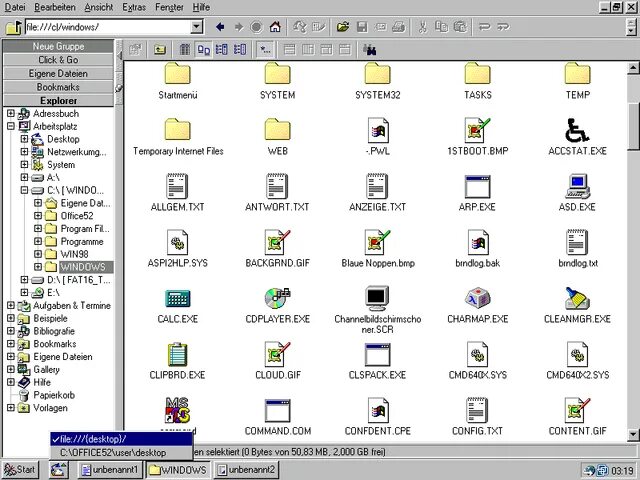Click the save diskette icon
Image resolution: width=640 pixels, height=480 pixels.
(362, 27)
